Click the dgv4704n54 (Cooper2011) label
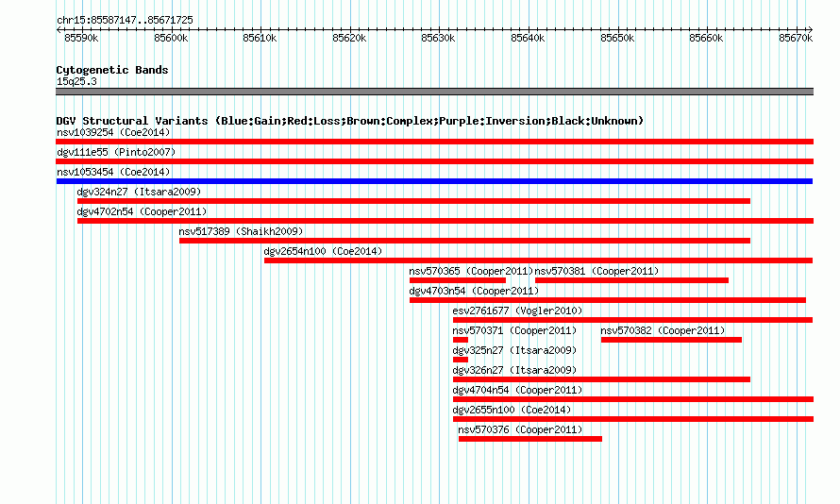840x504 pixels. pos(517,390)
